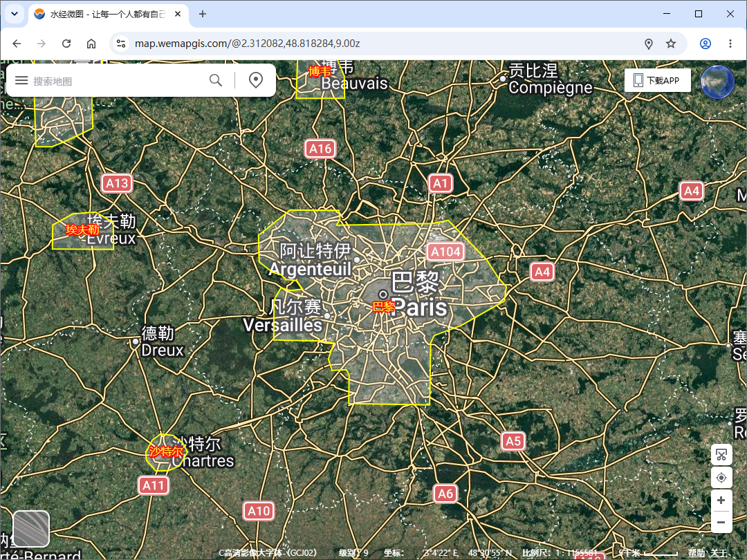Click the 帮助 help link

tap(697, 553)
